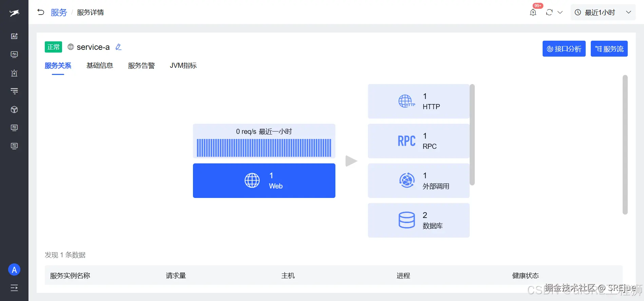Open the second screen-list sidebar icon
This screenshot has width=644, height=301.
tap(14, 146)
